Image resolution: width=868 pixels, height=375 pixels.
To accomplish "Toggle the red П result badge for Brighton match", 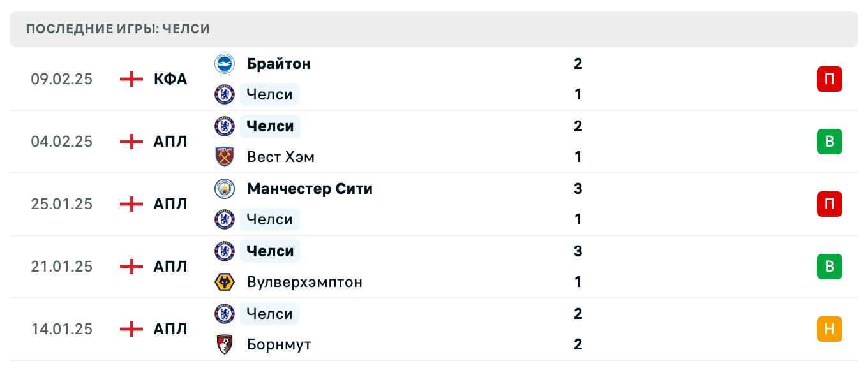I will [830, 79].
